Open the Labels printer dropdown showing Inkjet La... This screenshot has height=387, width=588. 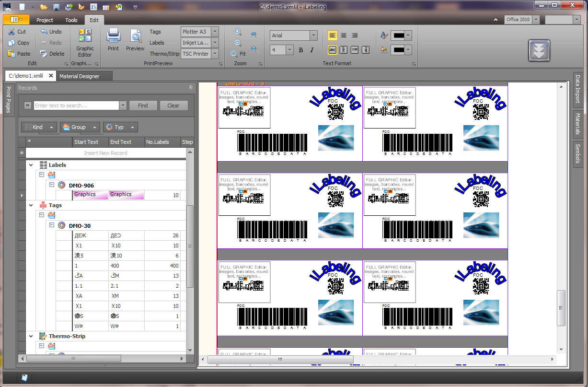pos(215,43)
